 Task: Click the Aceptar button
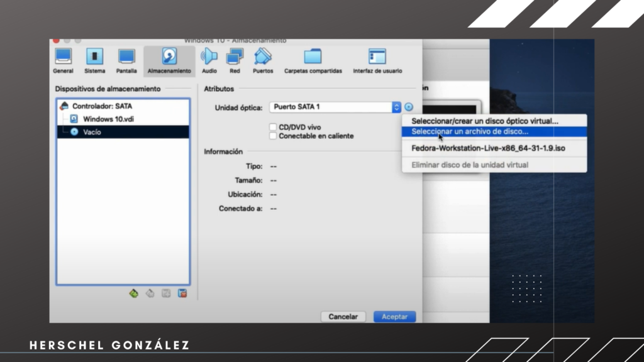[394, 317]
